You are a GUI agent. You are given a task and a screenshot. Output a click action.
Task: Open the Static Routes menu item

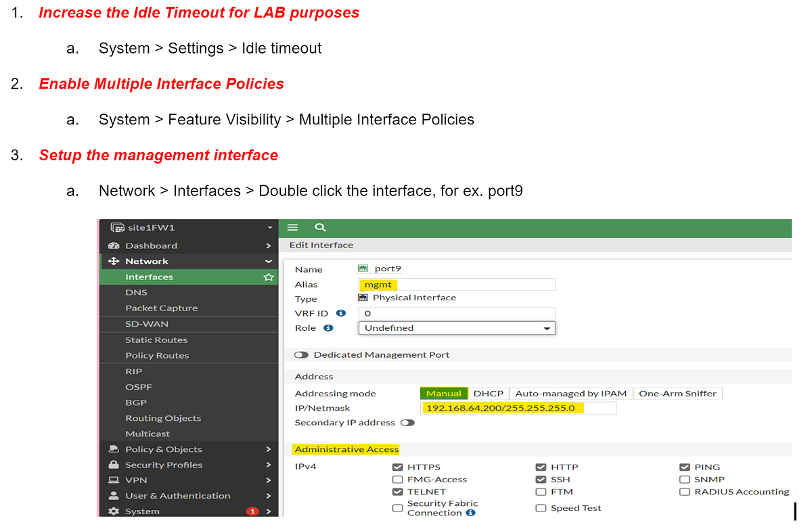pos(189,340)
